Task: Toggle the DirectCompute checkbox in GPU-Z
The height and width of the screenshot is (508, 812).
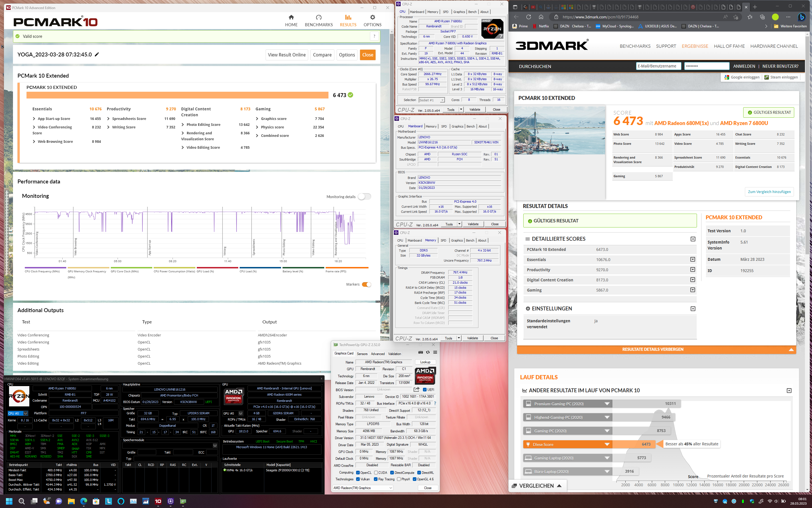Action: (x=392, y=473)
